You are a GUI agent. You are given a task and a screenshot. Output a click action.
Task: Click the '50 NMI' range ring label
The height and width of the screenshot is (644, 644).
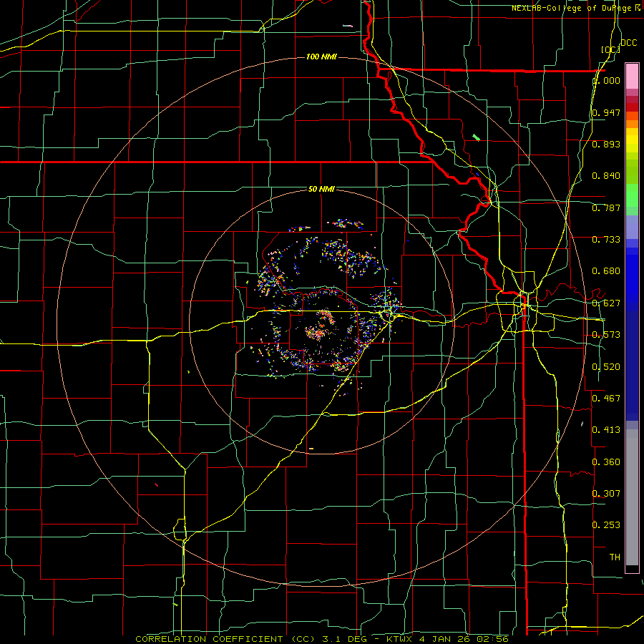point(321,189)
